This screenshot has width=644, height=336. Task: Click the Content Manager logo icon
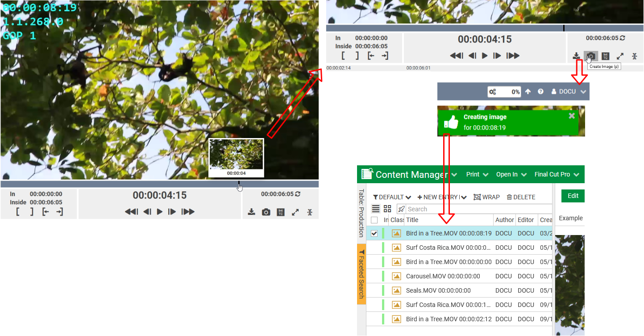(367, 174)
